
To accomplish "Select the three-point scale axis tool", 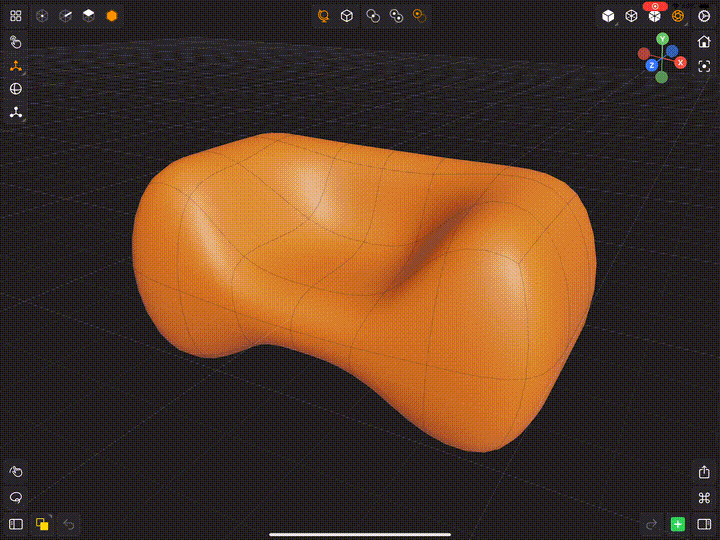I will pyautogui.click(x=16, y=112).
